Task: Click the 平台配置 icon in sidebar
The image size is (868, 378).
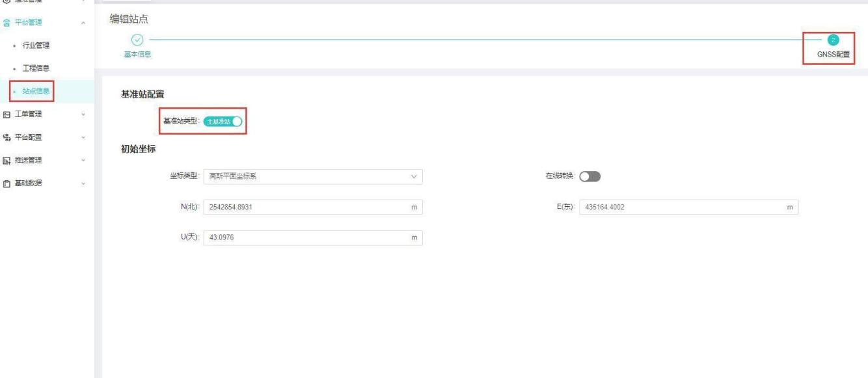Action: pyautogui.click(x=7, y=137)
